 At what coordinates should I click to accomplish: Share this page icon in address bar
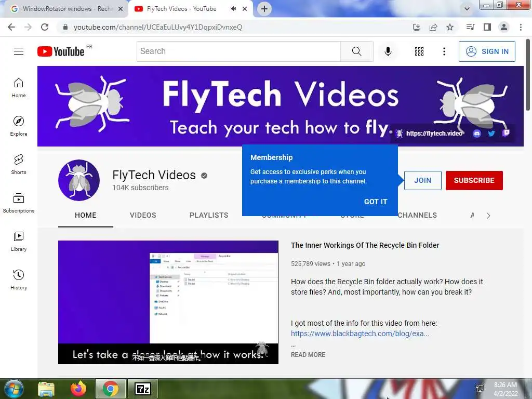(x=433, y=27)
